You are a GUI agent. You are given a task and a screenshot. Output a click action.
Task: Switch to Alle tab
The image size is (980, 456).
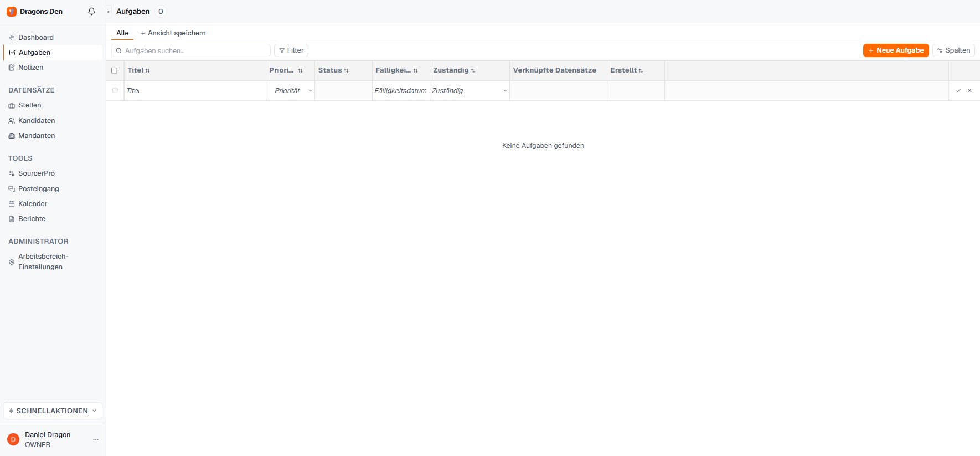(122, 33)
